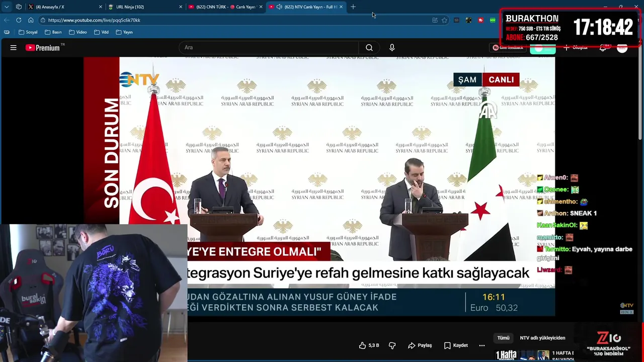
Task: Close the NTV Canlı Yayın tab
Action: (x=341, y=7)
